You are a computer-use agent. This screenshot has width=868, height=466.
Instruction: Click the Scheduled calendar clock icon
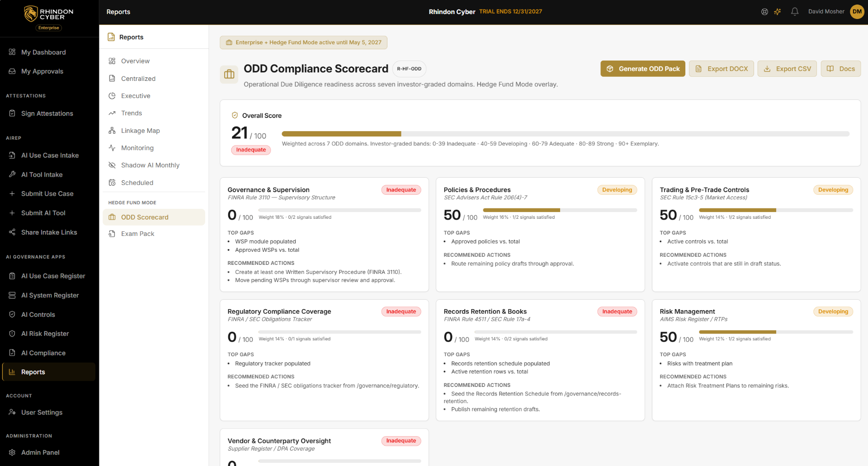point(112,183)
